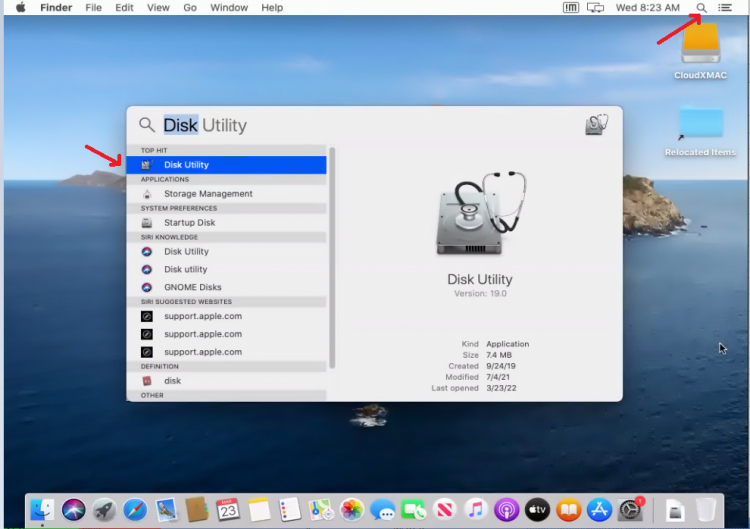Open Finder from the Dock

[x=42, y=509]
